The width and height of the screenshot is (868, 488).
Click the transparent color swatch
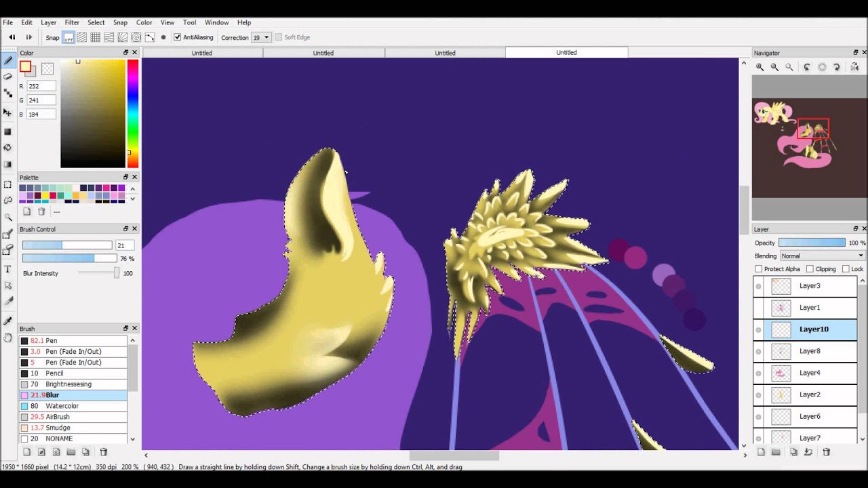point(47,68)
